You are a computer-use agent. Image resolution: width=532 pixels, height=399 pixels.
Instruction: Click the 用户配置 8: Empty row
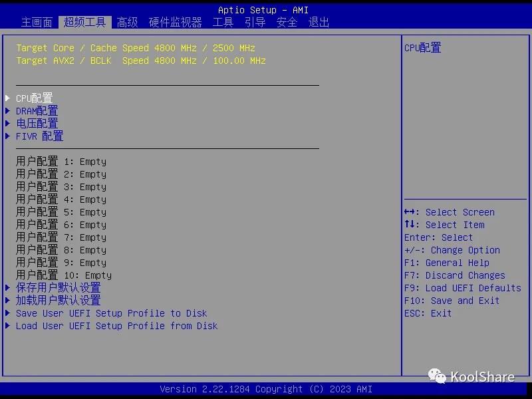(x=61, y=250)
